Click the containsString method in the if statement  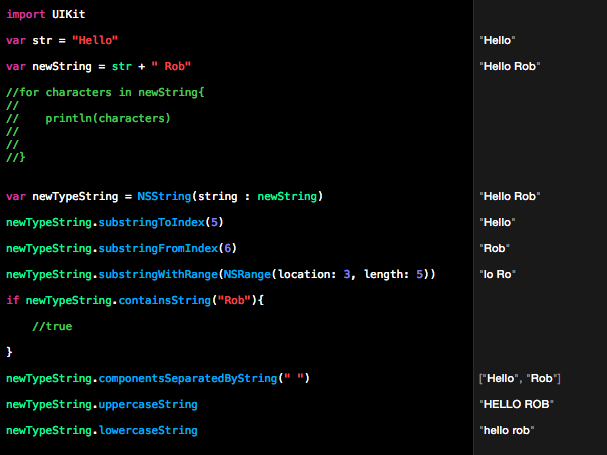165,300
